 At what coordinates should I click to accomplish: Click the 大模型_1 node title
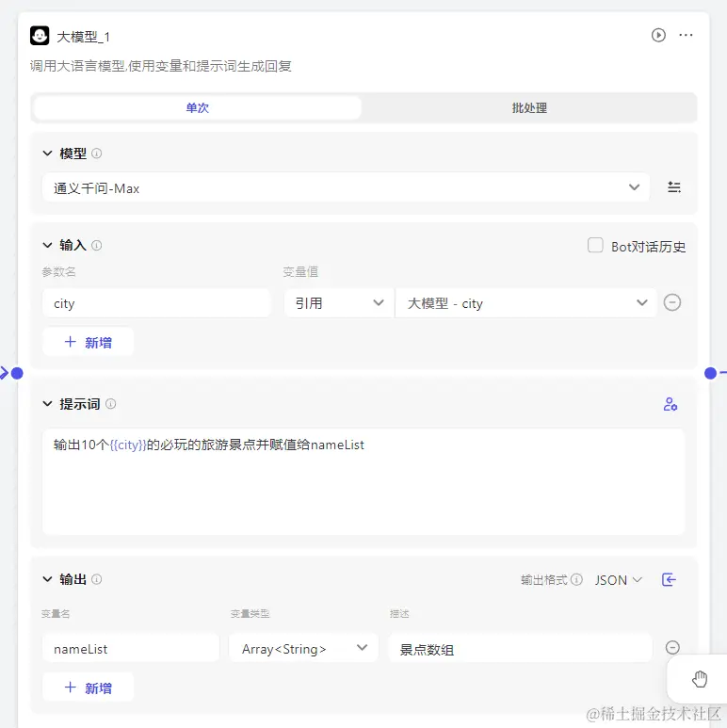pos(83,37)
